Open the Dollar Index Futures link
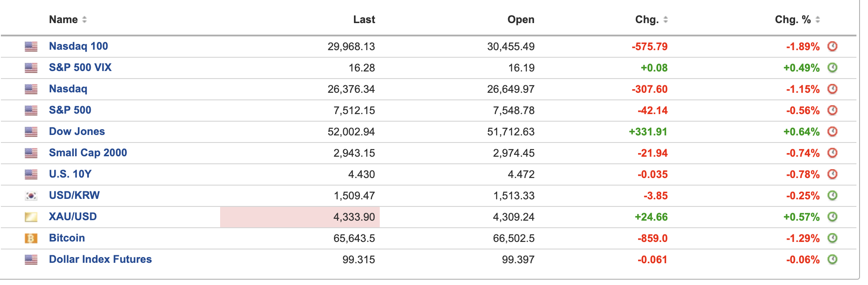This screenshot has height=285, width=868. tap(100, 259)
